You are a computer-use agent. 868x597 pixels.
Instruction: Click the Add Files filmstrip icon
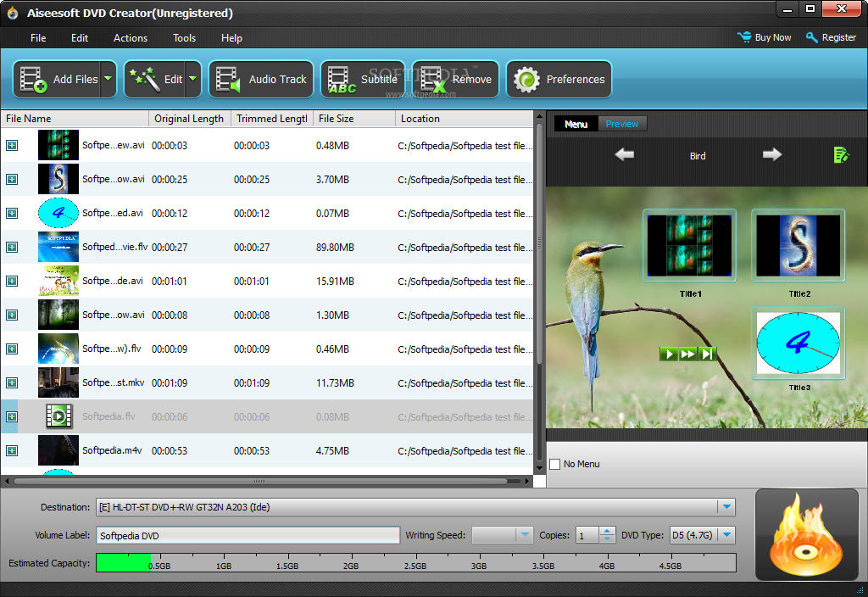pyautogui.click(x=33, y=79)
